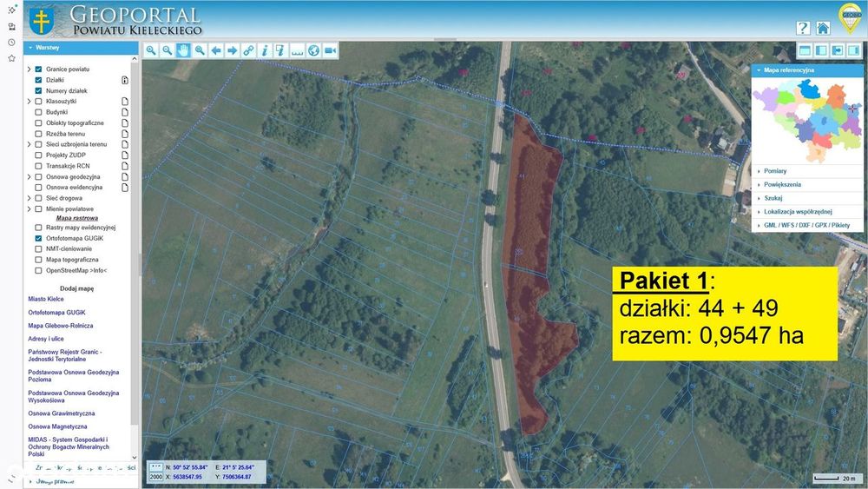Click the video camera icon in toolbar

pyautogui.click(x=330, y=50)
